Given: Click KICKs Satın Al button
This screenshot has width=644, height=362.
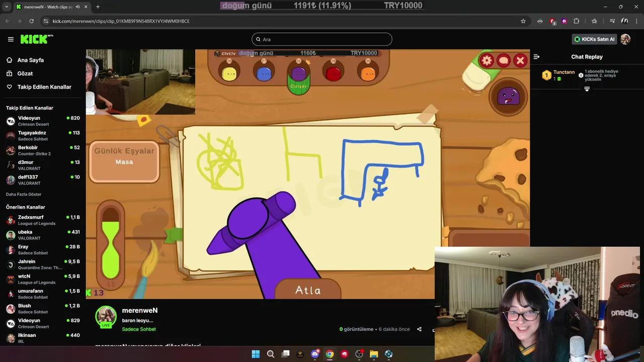Looking at the screenshot, I should (x=594, y=39).
